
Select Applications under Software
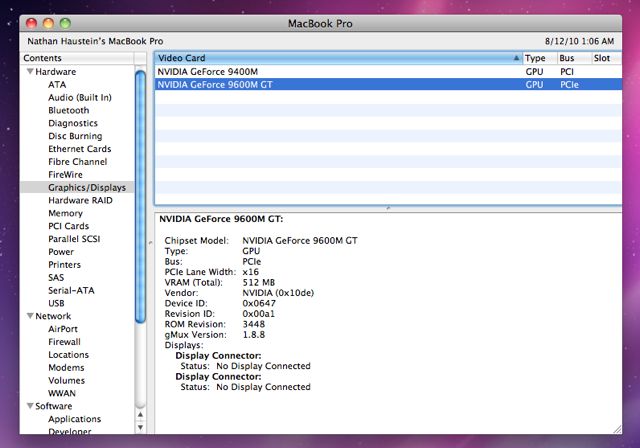pos(74,419)
